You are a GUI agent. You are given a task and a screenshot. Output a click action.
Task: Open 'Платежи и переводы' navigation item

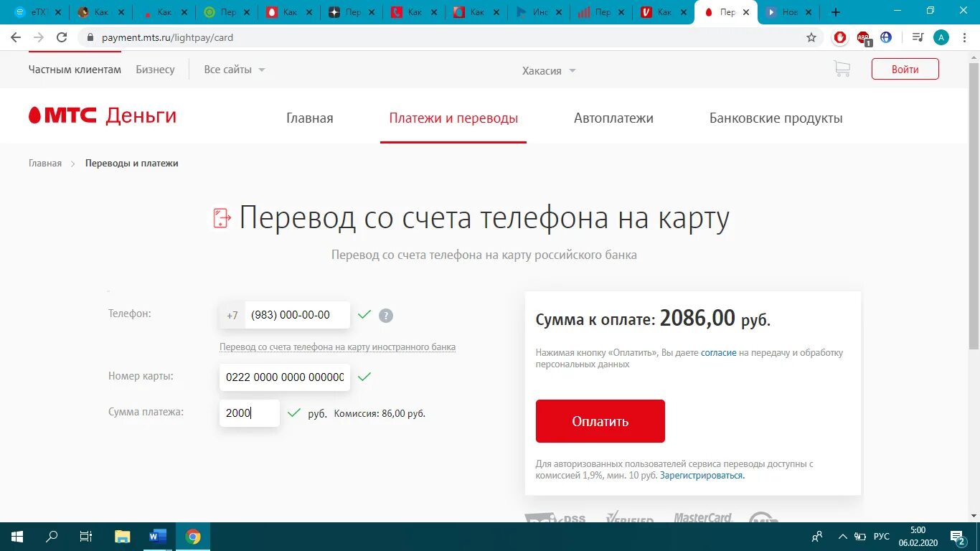coord(453,118)
